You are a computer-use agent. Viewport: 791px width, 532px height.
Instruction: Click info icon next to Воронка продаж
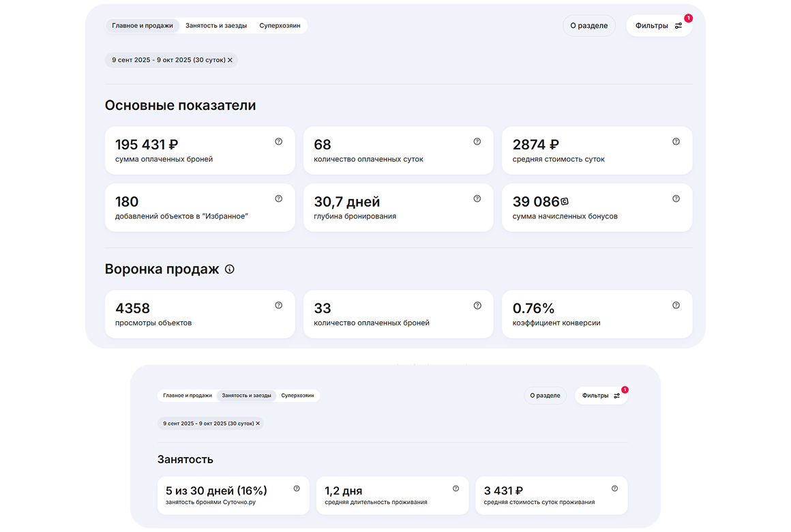pos(230,269)
